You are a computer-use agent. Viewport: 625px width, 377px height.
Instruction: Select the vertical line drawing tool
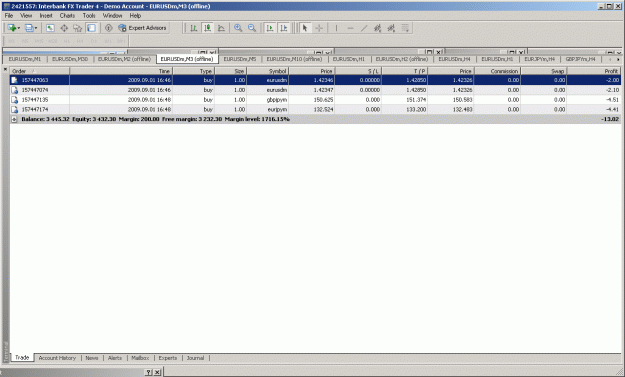[x=336, y=28]
